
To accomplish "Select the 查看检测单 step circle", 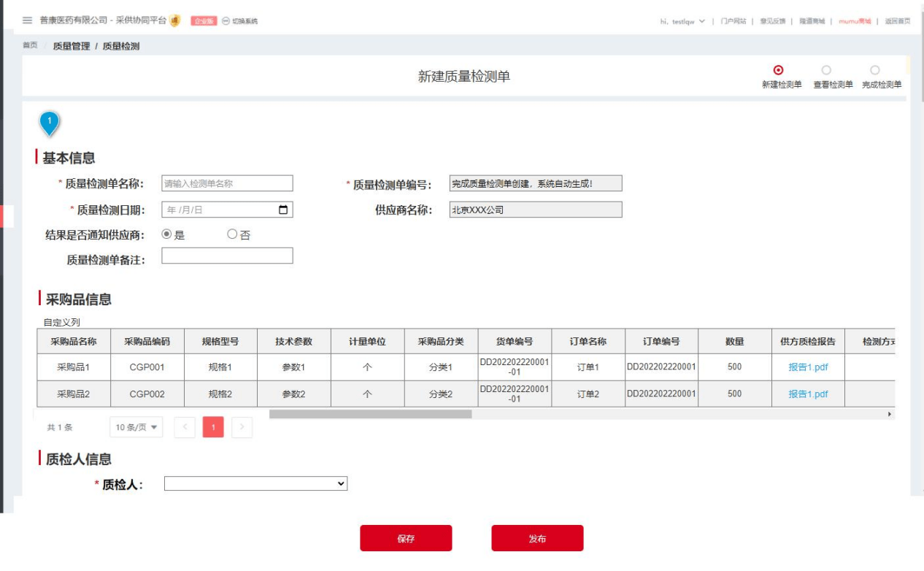I will (x=826, y=71).
